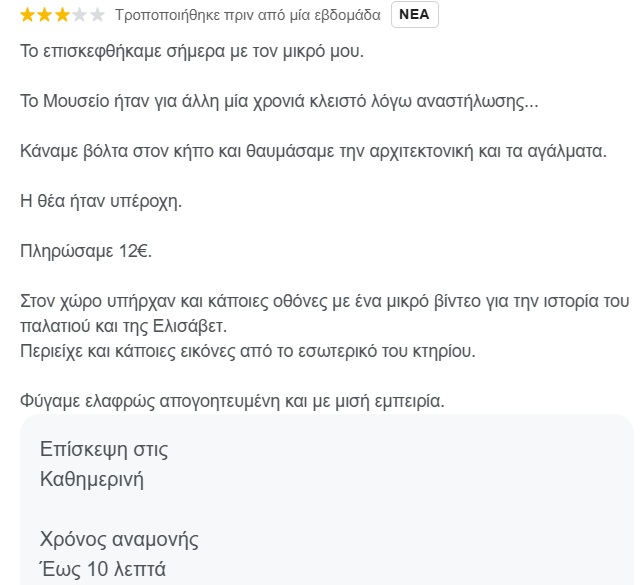
Task: Click the fourth gray rating star
Action: [79, 15]
